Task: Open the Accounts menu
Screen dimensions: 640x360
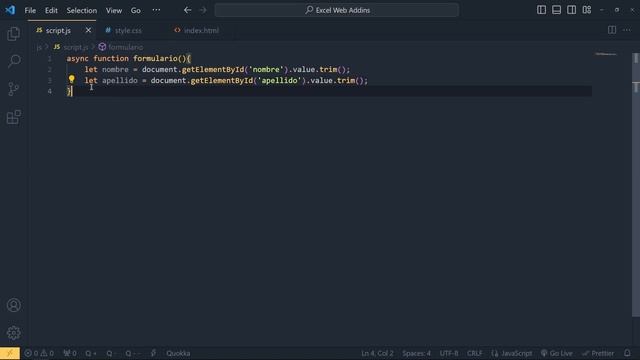Action: tap(13, 305)
